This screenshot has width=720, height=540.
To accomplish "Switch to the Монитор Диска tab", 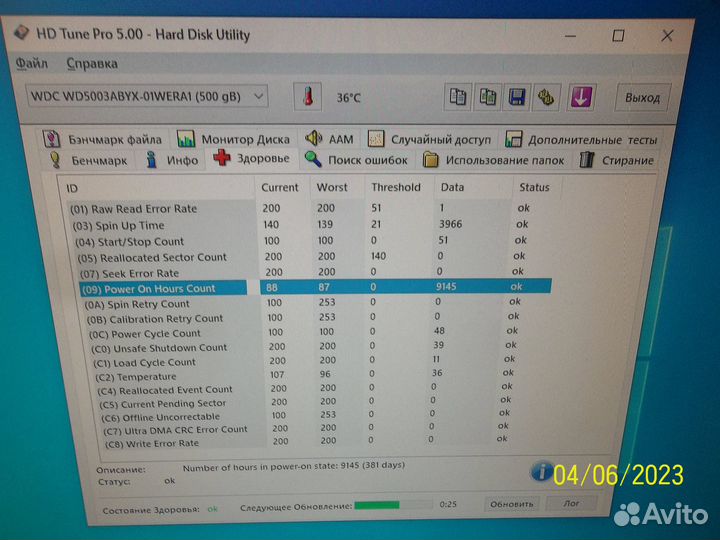I will coord(234,139).
